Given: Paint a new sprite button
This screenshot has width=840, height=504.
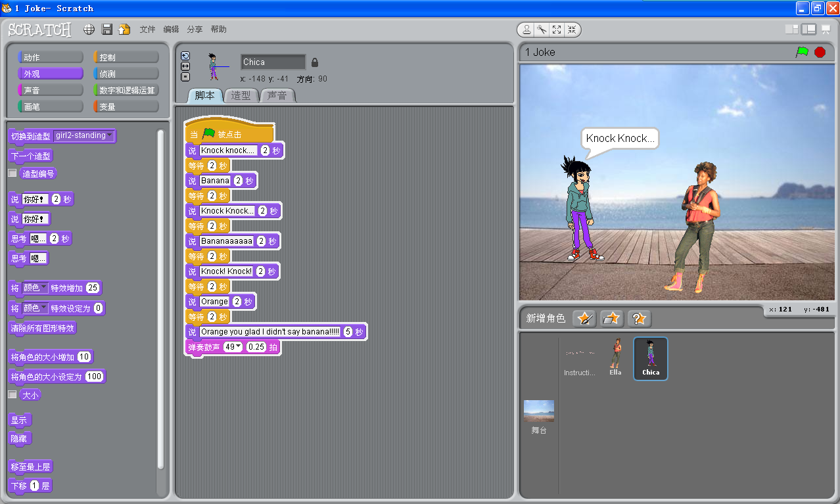Looking at the screenshot, I should click(x=584, y=318).
